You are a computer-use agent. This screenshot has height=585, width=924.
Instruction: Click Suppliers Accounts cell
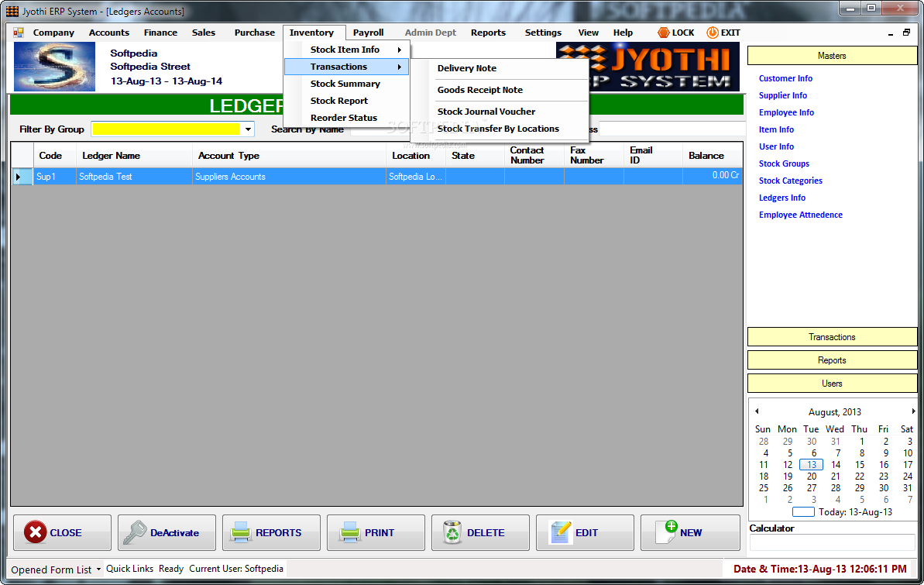[289, 177]
